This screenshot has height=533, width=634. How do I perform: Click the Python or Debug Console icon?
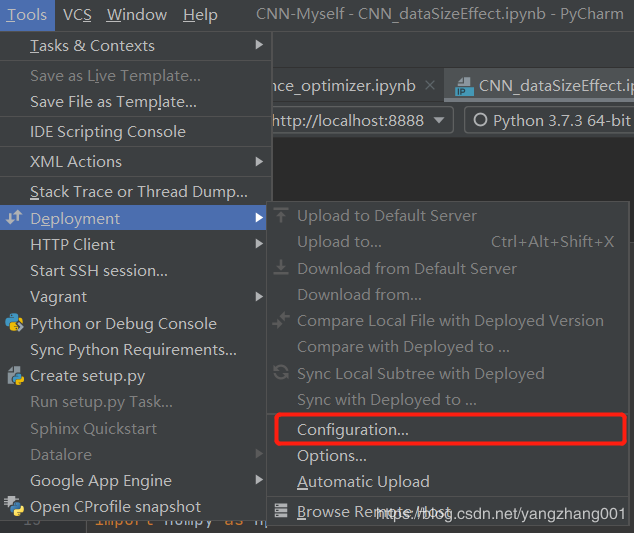click(14, 323)
